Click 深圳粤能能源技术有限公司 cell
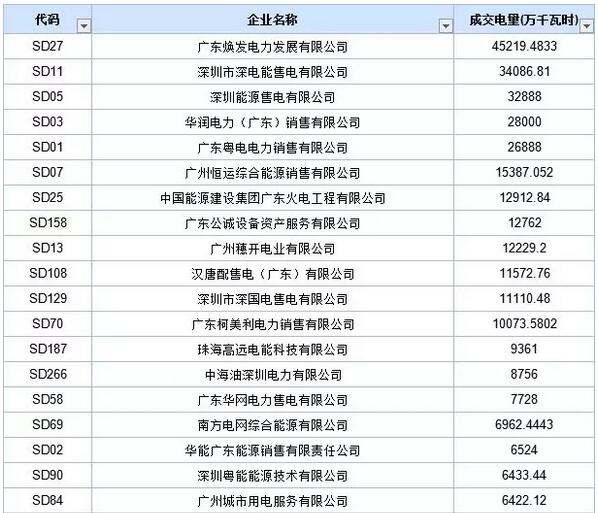 click(x=272, y=475)
